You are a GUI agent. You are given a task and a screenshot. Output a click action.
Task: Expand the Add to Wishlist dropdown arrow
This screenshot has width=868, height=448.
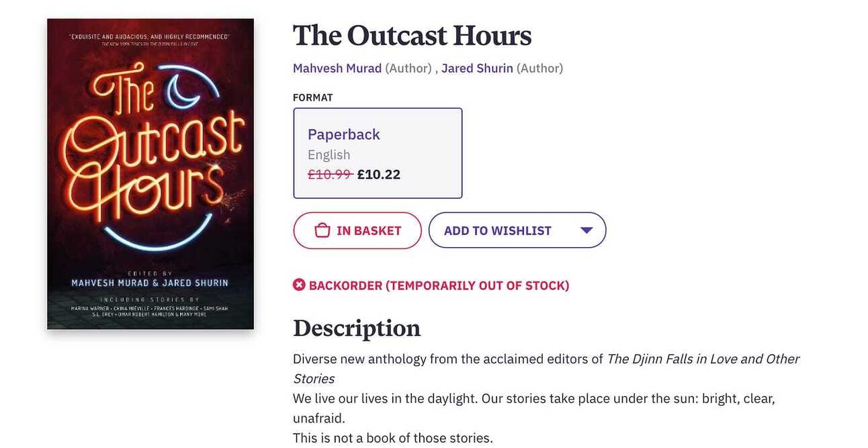click(x=586, y=230)
